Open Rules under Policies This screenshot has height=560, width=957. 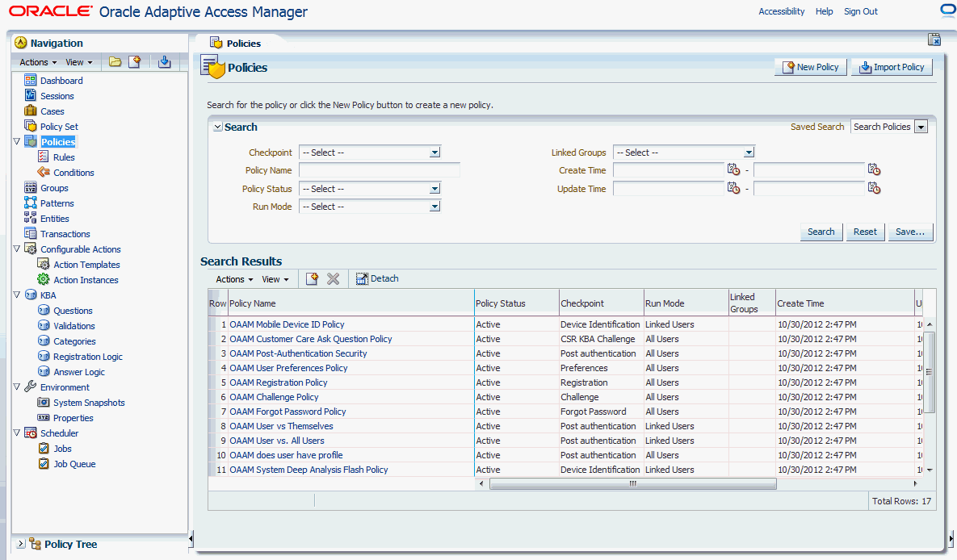pyautogui.click(x=64, y=157)
